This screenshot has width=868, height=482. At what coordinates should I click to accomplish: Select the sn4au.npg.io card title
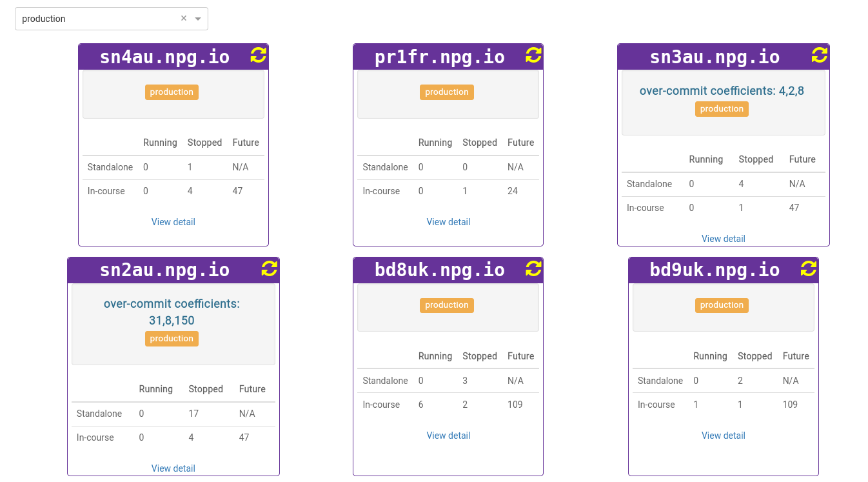coord(165,57)
